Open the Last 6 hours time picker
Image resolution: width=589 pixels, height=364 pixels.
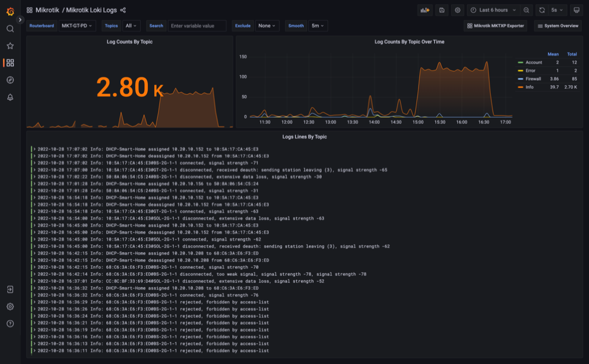coord(494,10)
